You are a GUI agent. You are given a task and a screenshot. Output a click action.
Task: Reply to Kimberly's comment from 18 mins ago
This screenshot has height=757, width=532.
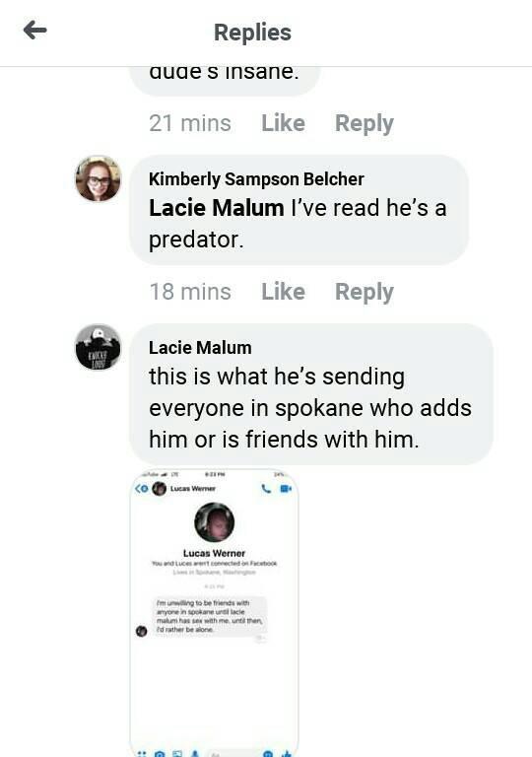(365, 292)
